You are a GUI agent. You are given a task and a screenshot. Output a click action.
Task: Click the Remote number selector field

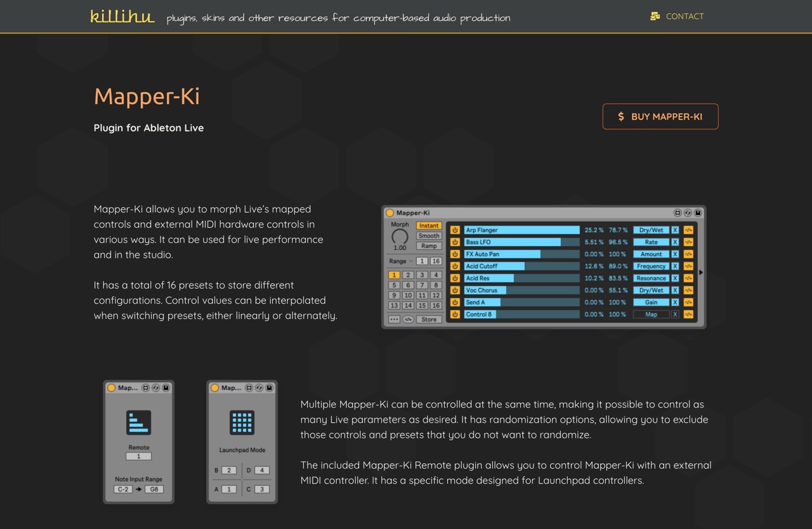(138, 456)
